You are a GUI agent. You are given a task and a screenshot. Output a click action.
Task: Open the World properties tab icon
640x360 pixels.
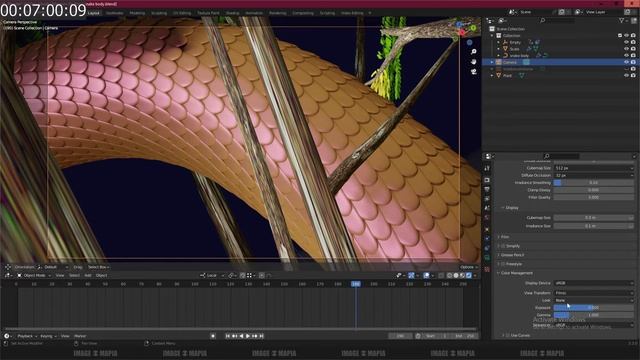(x=487, y=218)
